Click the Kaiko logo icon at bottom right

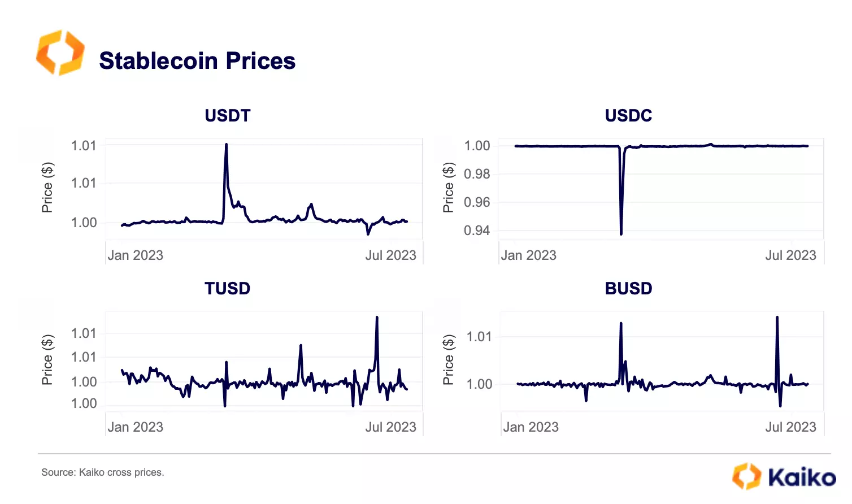pos(746,476)
